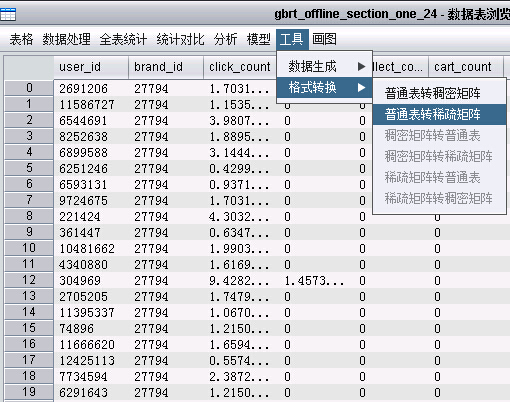Image resolution: width=510 pixels, height=402 pixels.
Task: Select row header 19
Action: pyautogui.click(x=29, y=392)
